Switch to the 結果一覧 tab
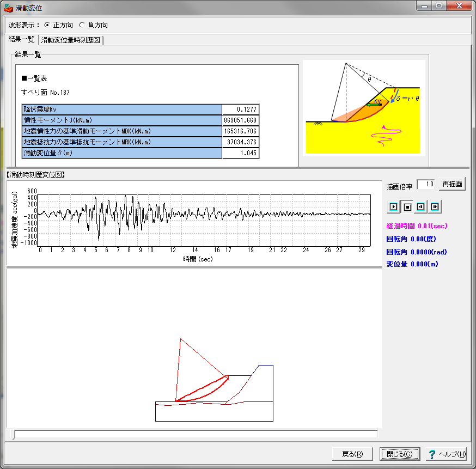Screen dimensions: 476x469 [21, 39]
